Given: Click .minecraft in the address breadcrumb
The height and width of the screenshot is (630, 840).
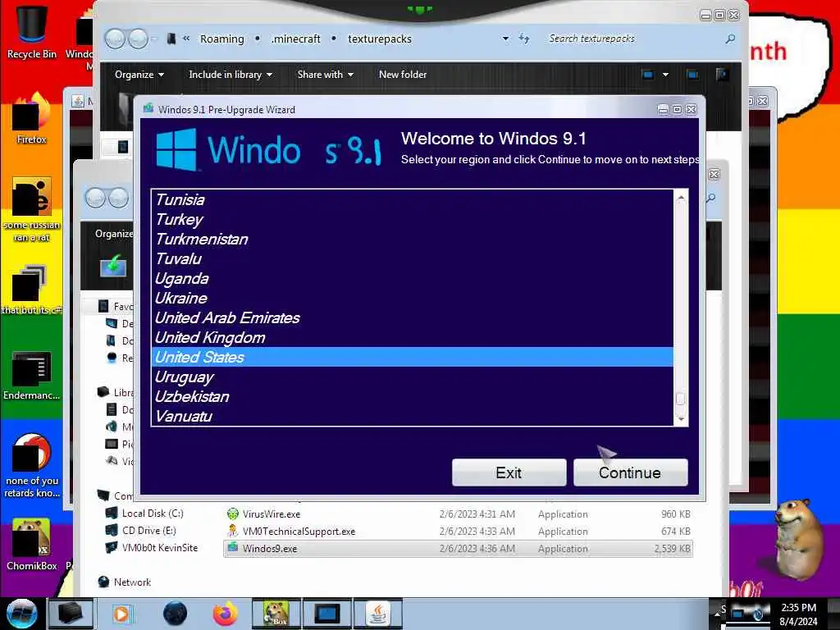Looking at the screenshot, I should point(295,39).
